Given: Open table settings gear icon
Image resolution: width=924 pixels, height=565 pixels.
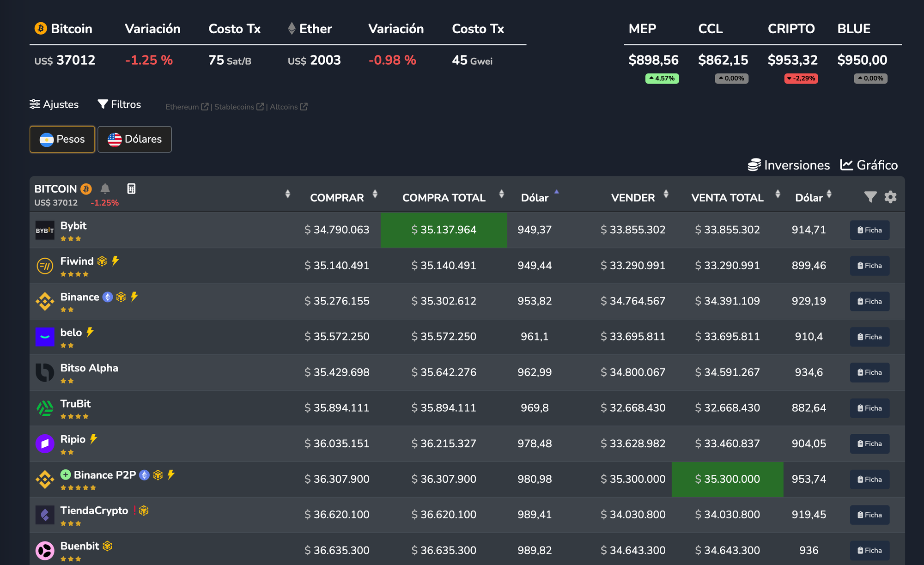Looking at the screenshot, I should (891, 197).
